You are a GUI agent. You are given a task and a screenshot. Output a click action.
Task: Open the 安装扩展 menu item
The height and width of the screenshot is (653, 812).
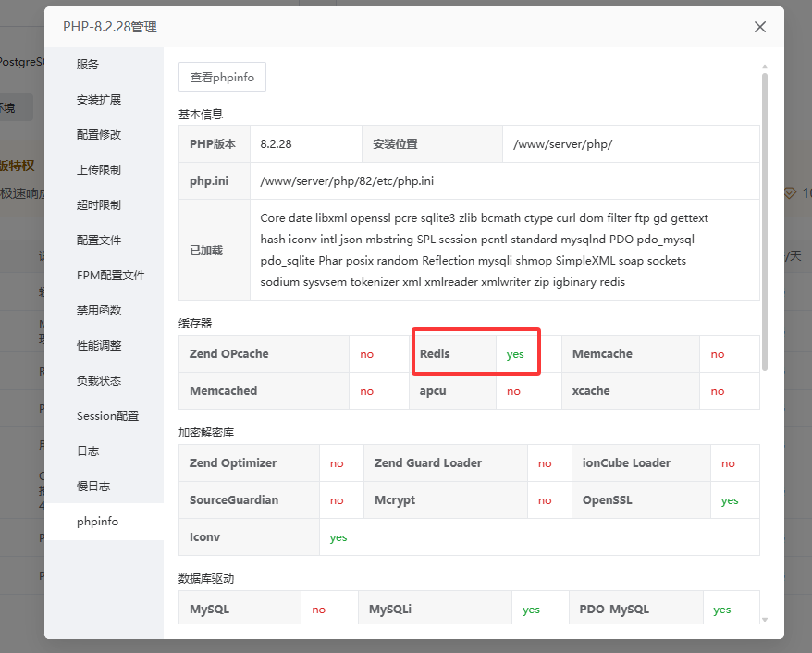[98, 99]
